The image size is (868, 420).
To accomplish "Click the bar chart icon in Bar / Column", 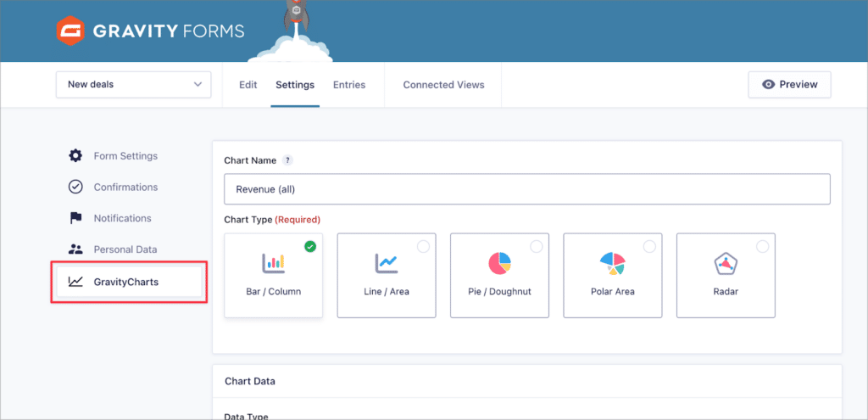I will pos(273,263).
